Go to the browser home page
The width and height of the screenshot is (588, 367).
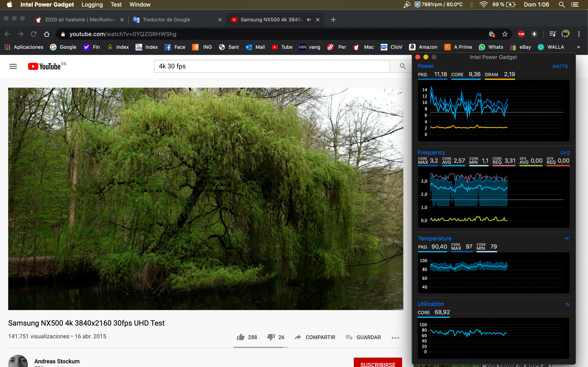click(46, 34)
